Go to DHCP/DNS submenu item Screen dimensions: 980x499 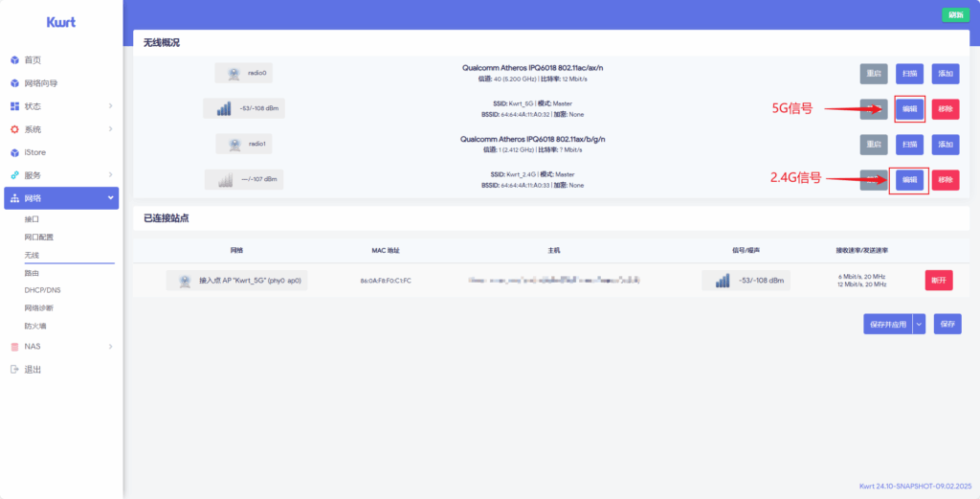pos(42,290)
